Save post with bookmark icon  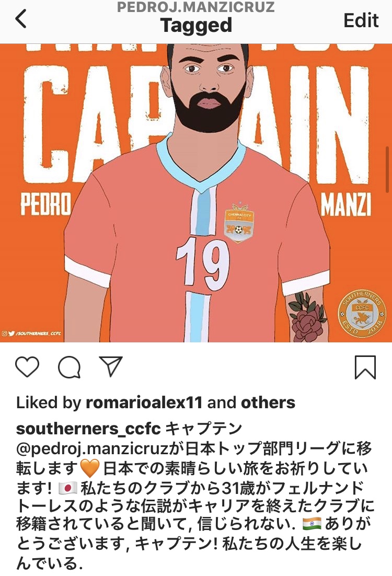point(365,367)
